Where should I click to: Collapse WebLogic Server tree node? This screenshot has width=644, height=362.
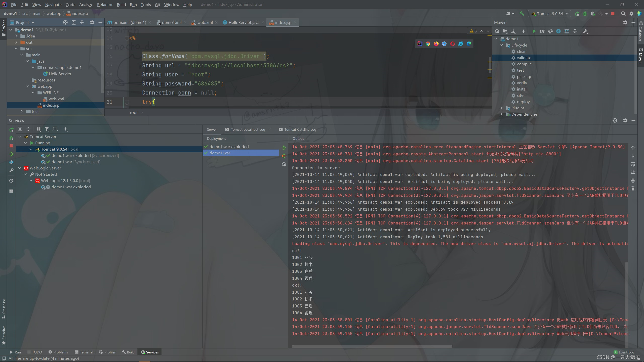[20, 168]
